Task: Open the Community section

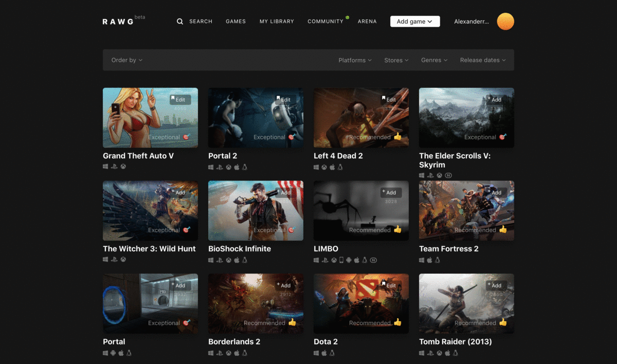Action: (325, 22)
